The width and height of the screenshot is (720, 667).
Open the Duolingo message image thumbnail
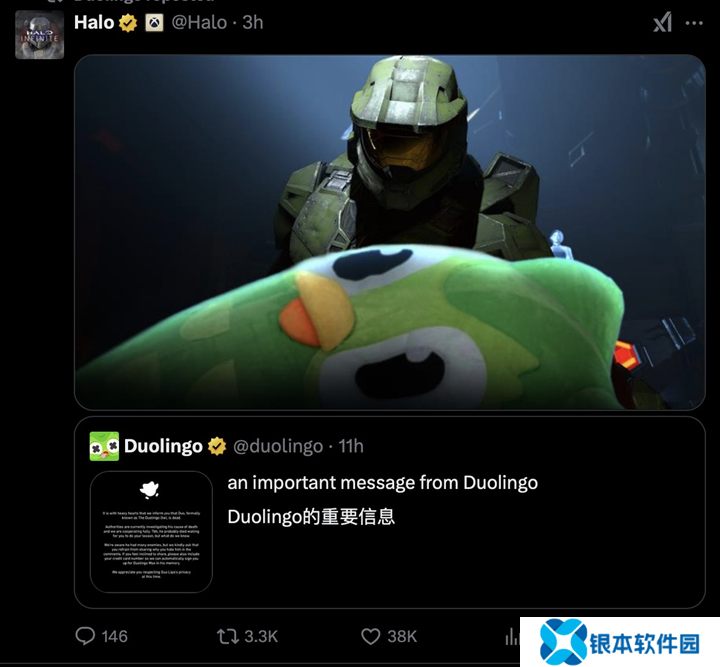pos(152,532)
